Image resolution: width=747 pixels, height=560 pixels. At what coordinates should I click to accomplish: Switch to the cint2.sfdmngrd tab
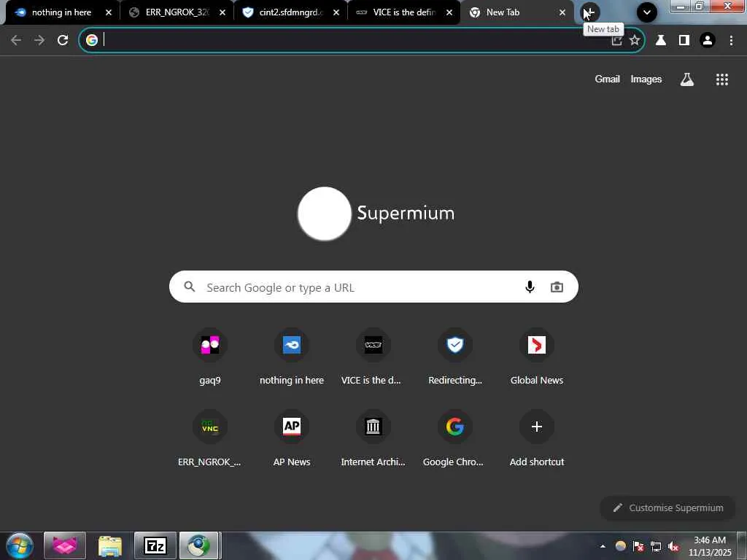(x=290, y=12)
